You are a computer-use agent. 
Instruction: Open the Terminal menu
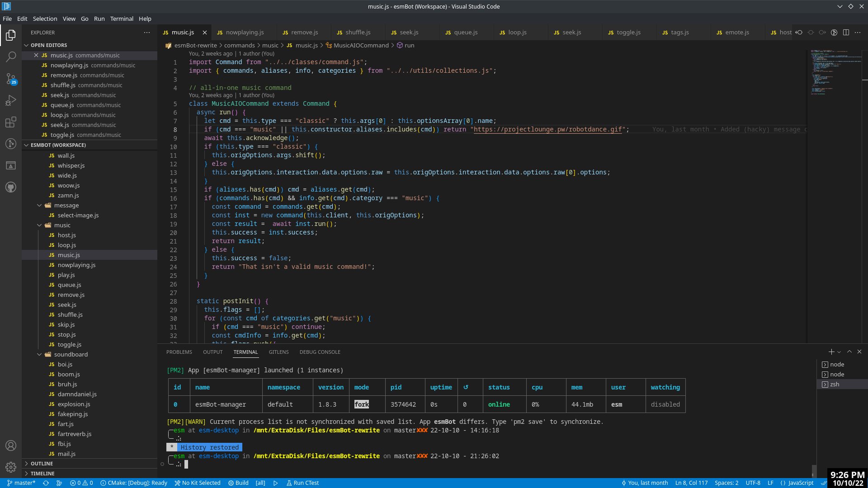(122, 19)
